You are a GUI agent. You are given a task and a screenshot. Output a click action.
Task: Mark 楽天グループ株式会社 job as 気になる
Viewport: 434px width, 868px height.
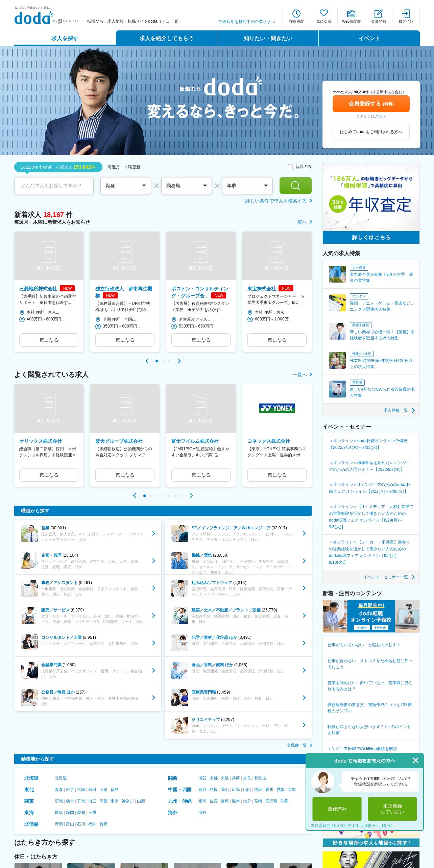click(x=125, y=475)
